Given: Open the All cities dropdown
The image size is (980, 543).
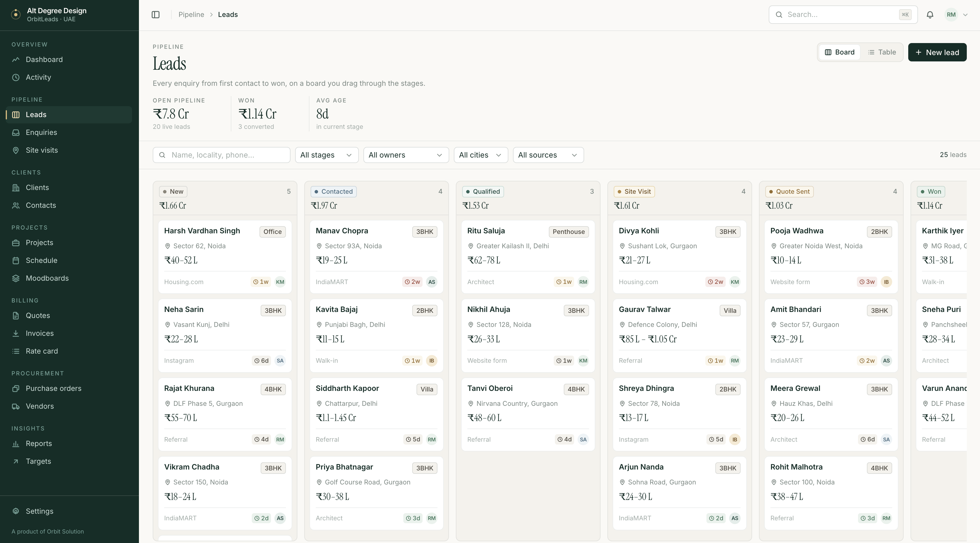Looking at the screenshot, I should 481,155.
